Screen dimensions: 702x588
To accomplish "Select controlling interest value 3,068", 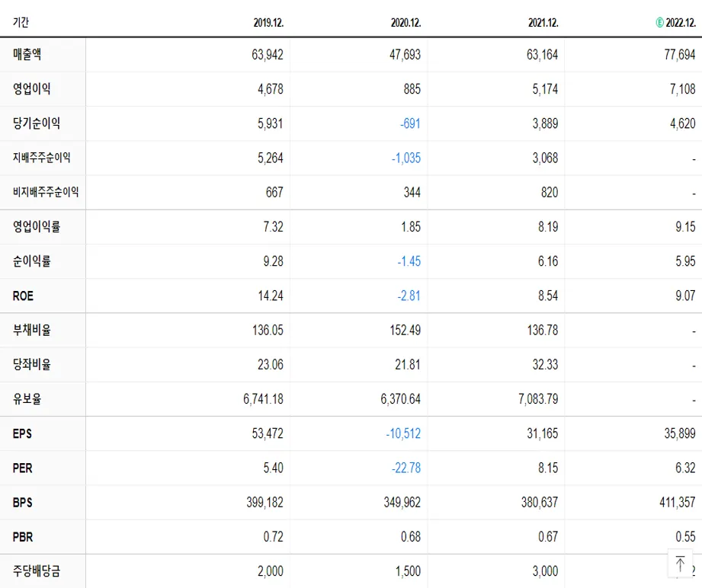I will pyautogui.click(x=545, y=158).
